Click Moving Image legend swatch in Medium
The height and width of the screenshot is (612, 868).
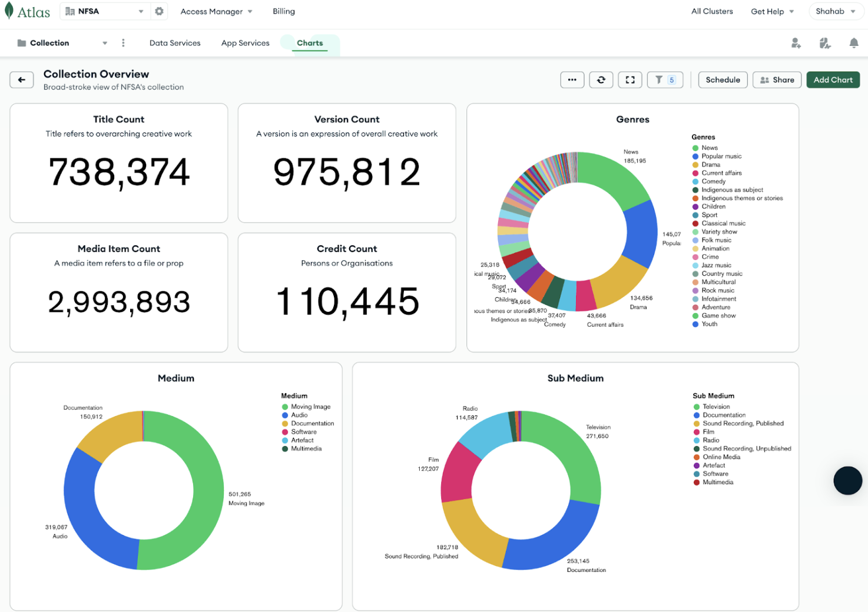(x=285, y=407)
